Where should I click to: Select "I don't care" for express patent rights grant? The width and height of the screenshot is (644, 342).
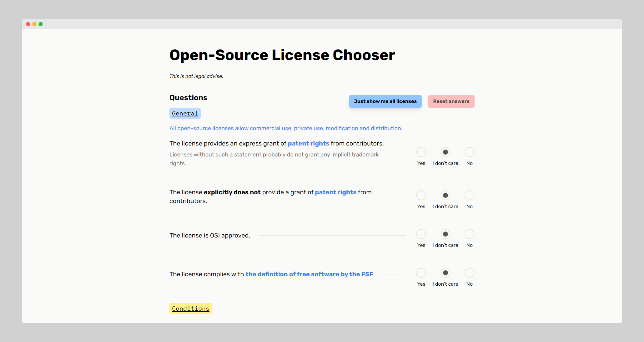(x=445, y=152)
